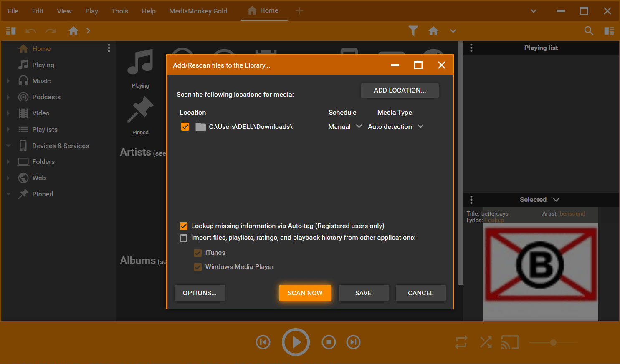This screenshot has width=620, height=364.
Task: Click the search magnifier icon
Action: click(x=589, y=31)
